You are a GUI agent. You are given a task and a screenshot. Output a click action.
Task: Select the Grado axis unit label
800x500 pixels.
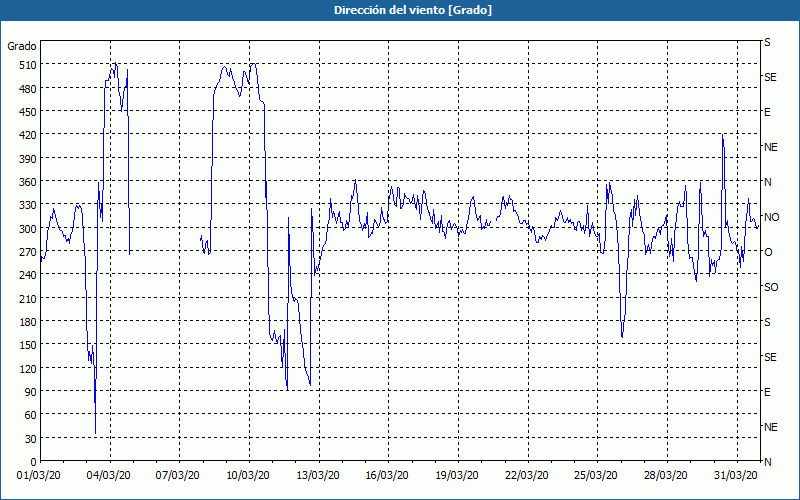[x=22, y=46]
